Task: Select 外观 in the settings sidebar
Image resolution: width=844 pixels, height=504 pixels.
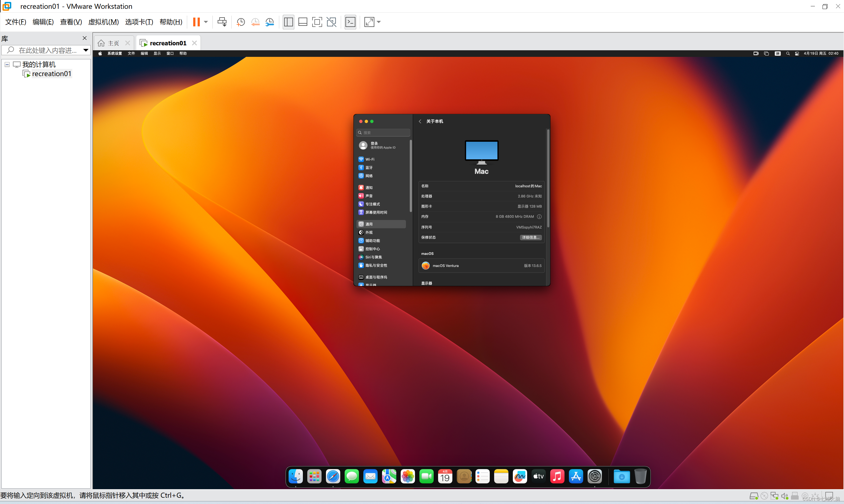Action: [x=381, y=232]
